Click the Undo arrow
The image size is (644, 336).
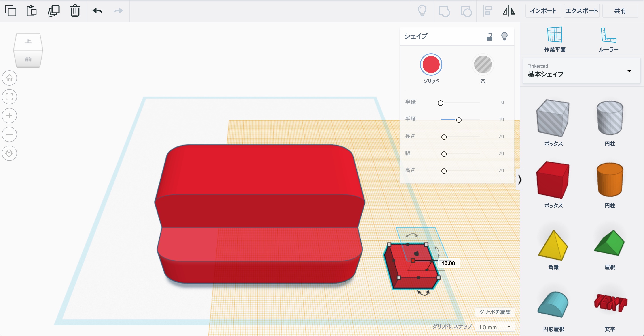[x=97, y=11]
